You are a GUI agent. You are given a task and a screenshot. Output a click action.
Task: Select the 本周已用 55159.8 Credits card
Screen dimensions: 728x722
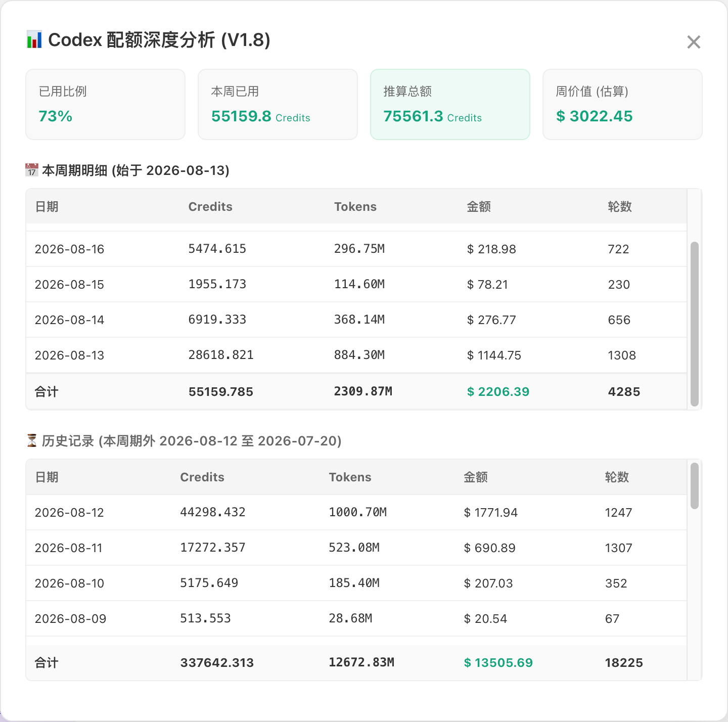click(278, 104)
